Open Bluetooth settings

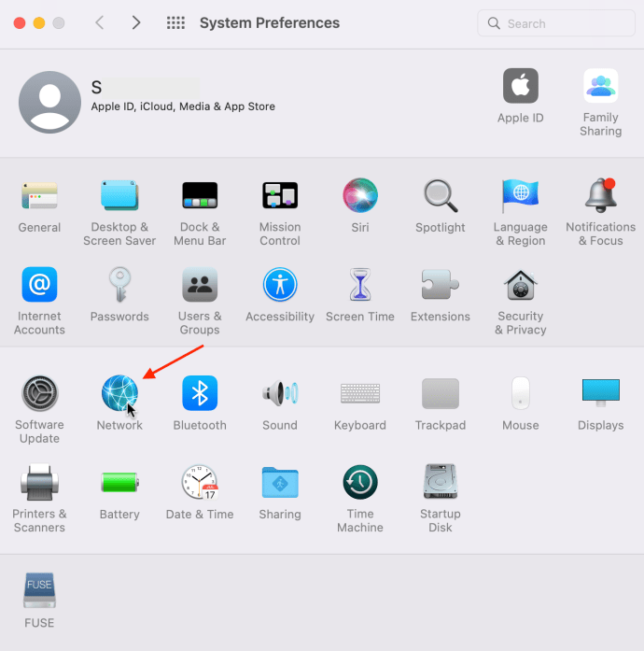pyautogui.click(x=200, y=393)
